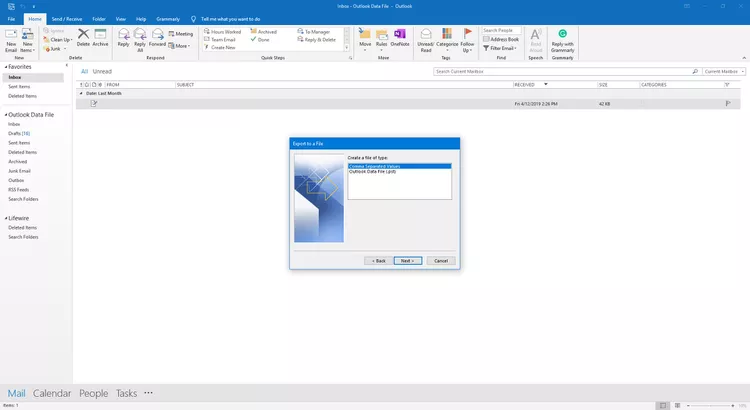750x410 pixels.
Task: Adjust the zoom slider in status bar
Action: [x=710, y=406]
